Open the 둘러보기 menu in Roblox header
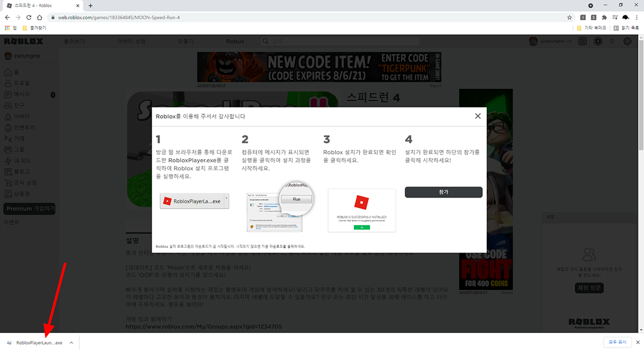The image size is (644, 352). coord(74,41)
